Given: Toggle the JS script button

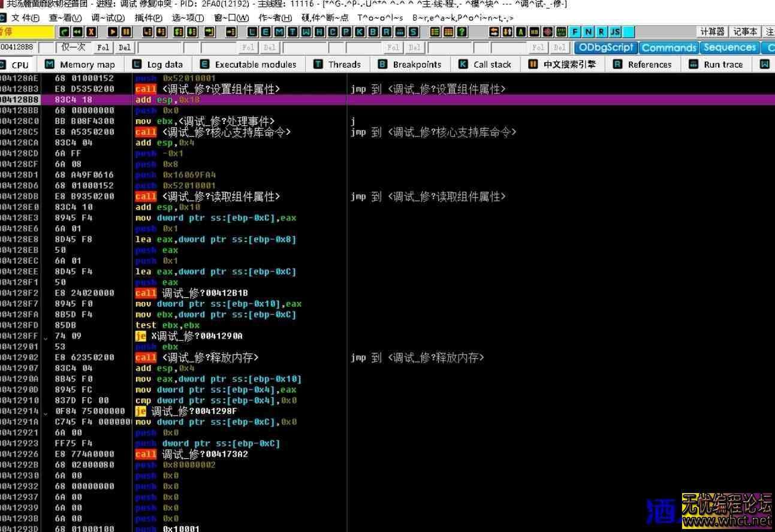Looking at the screenshot, I should click(x=616, y=32).
